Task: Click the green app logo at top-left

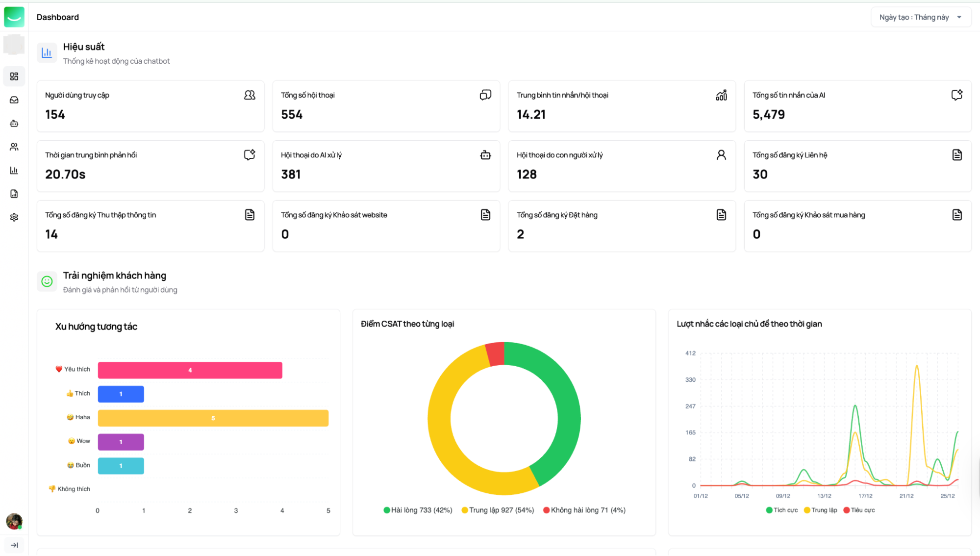Action: pos(14,17)
